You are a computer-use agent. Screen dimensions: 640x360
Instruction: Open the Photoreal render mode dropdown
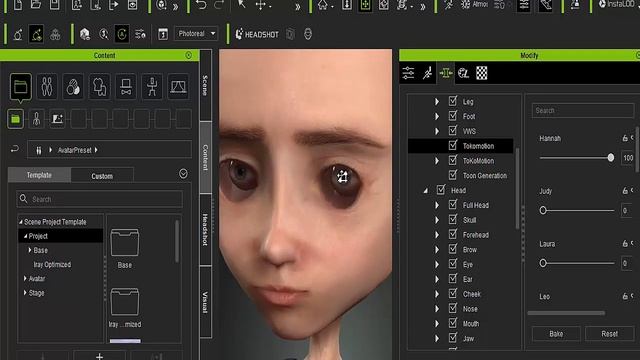tap(197, 34)
